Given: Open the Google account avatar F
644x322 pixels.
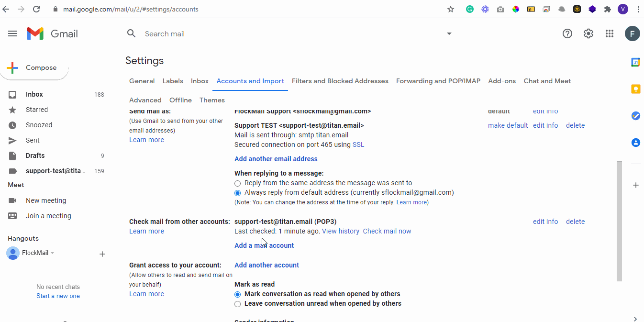Looking at the screenshot, I should point(633,33).
